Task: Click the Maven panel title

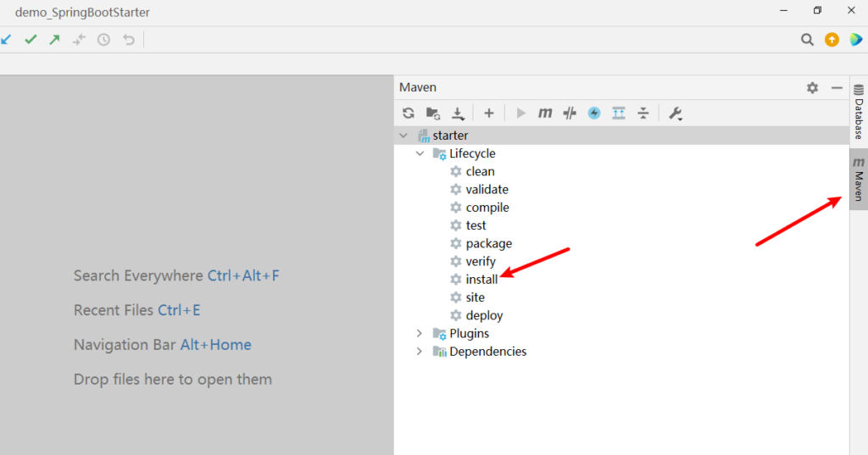Action: pos(417,87)
